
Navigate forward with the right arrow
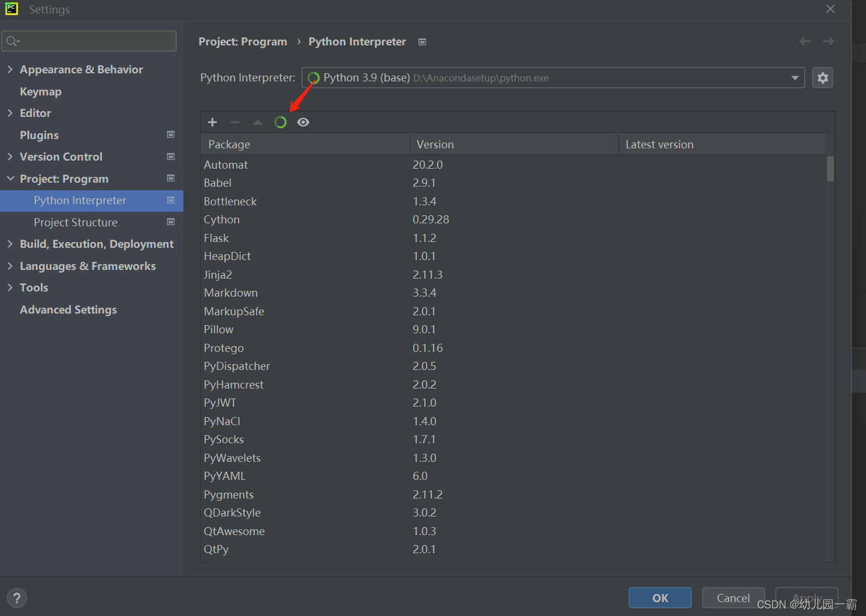click(x=828, y=41)
